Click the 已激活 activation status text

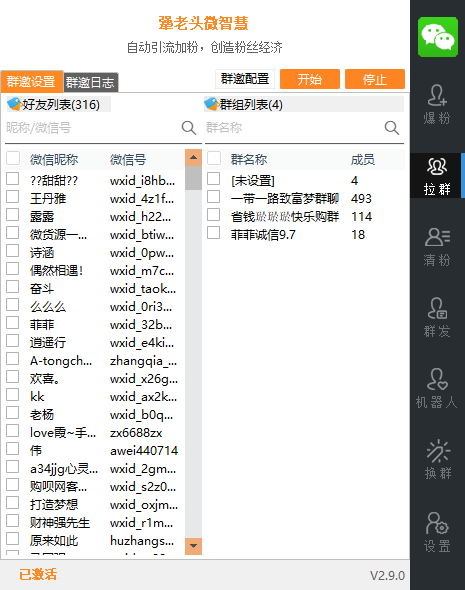[x=38, y=575]
